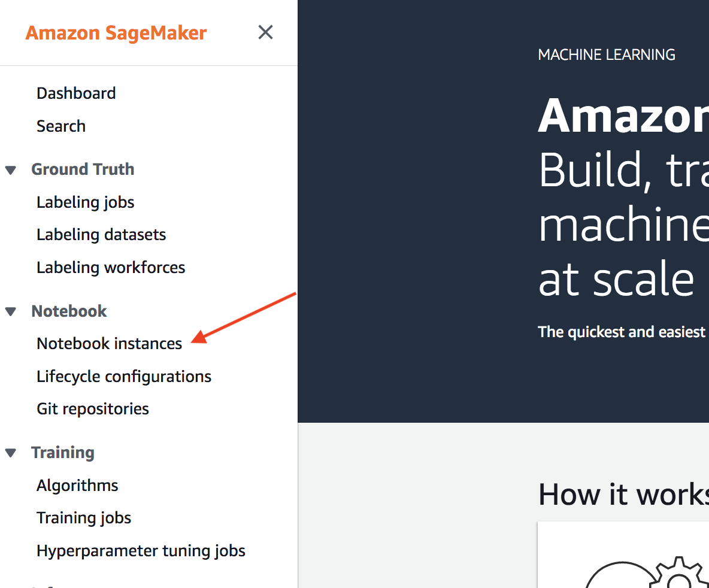The width and height of the screenshot is (709, 588).
Task: Open Notebook instances
Action: (110, 343)
